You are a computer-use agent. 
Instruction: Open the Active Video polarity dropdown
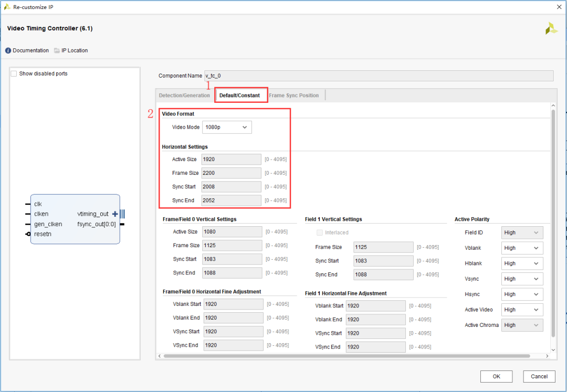click(522, 310)
